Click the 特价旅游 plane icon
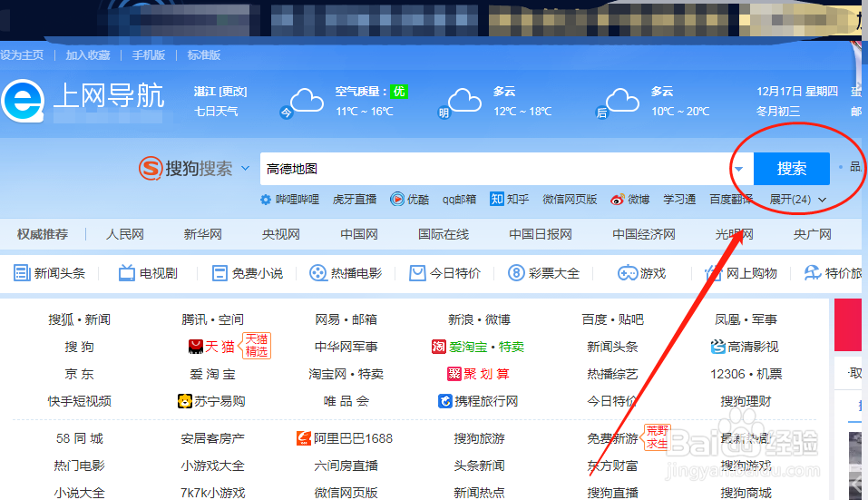 pyautogui.click(x=813, y=272)
